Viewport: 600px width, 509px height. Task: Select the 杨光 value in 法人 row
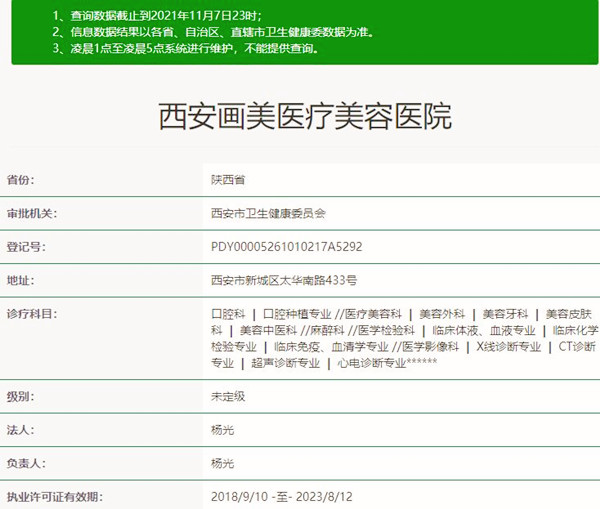222,430
